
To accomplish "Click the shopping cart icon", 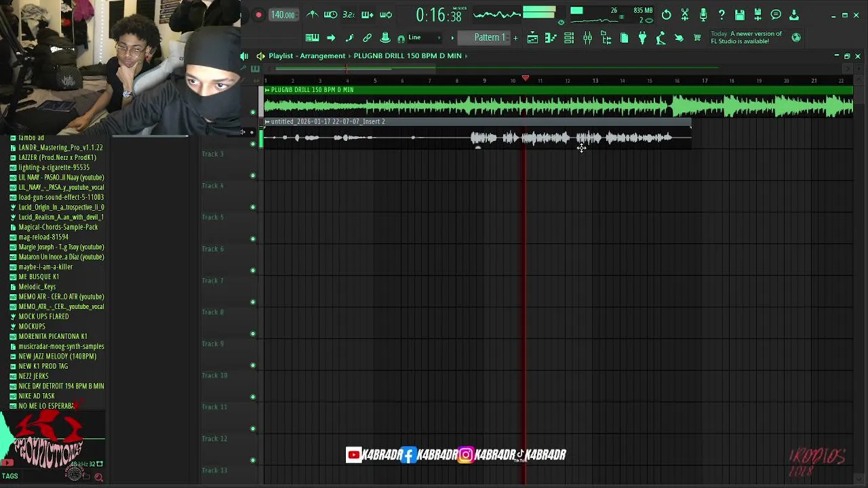I will [x=697, y=38].
